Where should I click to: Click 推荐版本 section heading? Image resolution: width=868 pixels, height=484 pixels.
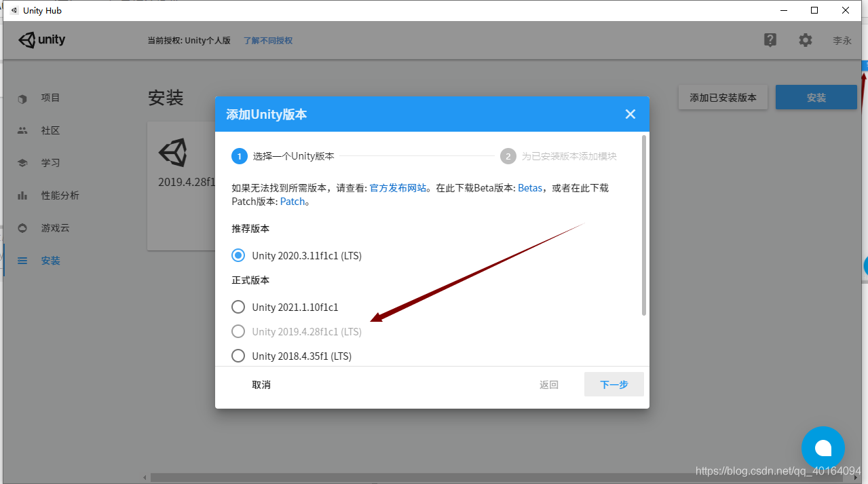[250, 229]
